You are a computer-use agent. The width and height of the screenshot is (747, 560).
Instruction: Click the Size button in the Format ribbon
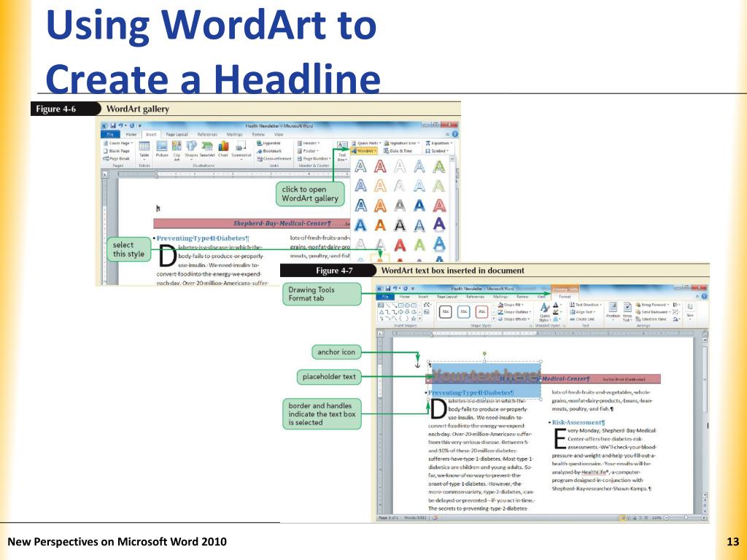coord(690,311)
